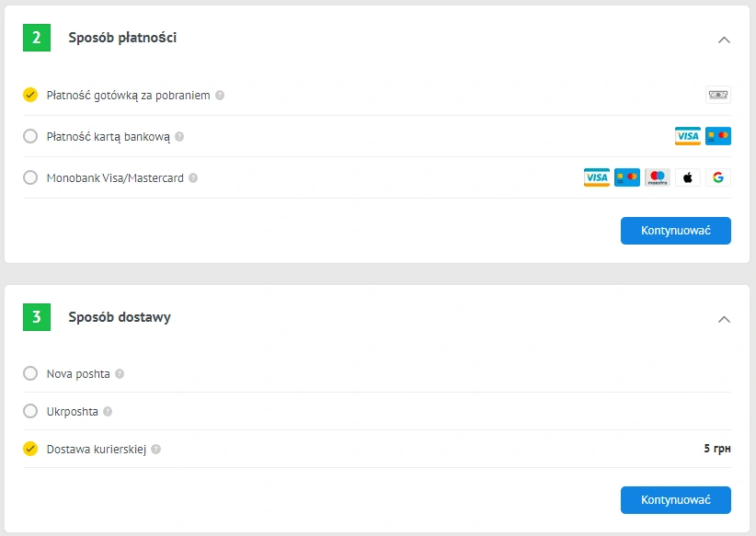Click the Maestro icon on the Monobank row
756x536 pixels.
tap(658, 177)
